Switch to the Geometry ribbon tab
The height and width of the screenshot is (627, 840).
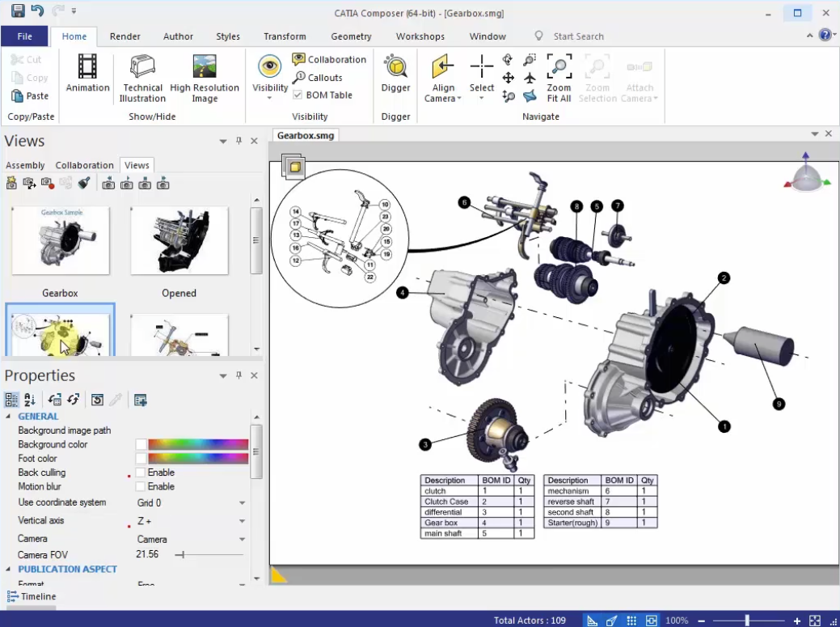tap(351, 36)
